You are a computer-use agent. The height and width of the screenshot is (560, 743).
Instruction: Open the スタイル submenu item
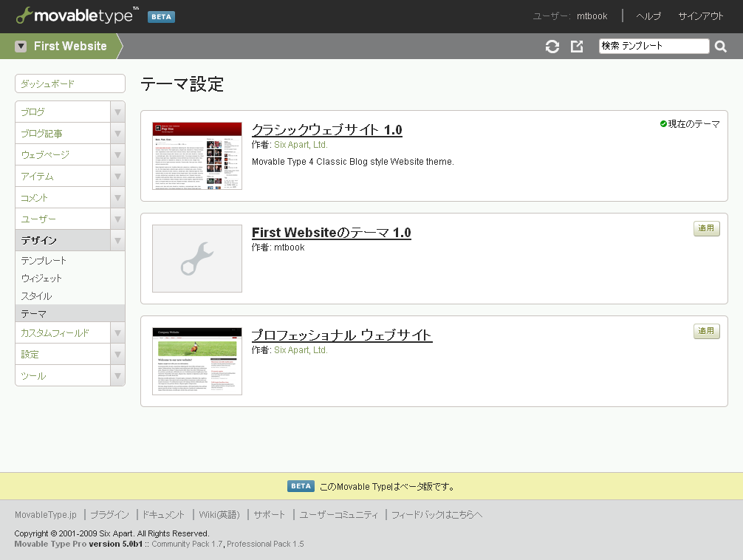pyautogui.click(x=70, y=296)
